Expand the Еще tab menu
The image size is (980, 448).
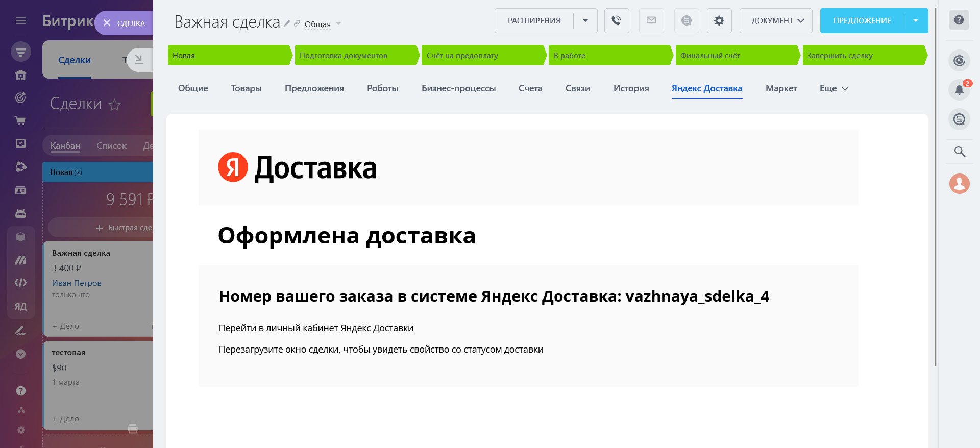pyautogui.click(x=834, y=88)
